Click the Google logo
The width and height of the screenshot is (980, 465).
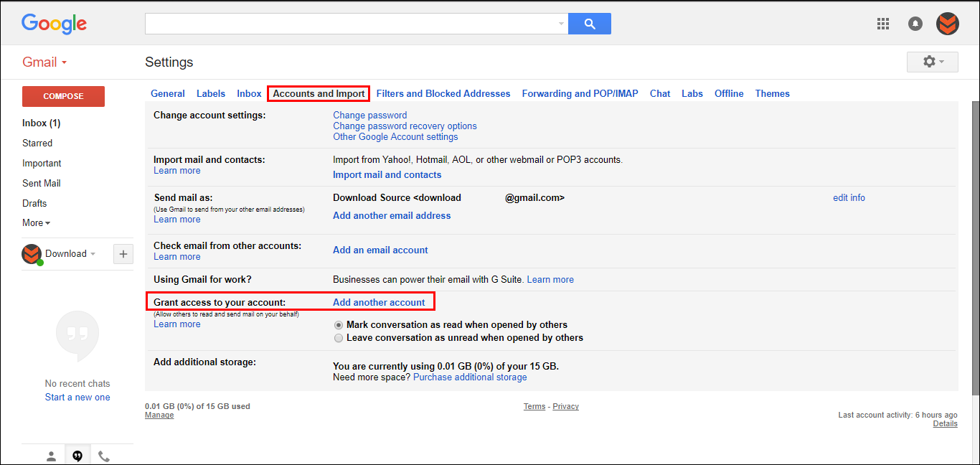[x=55, y=24]
